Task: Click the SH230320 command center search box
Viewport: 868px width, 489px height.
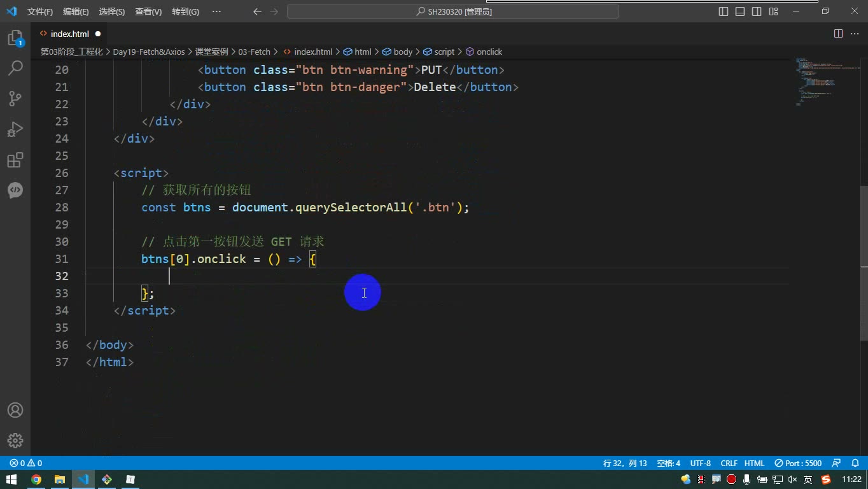Action: click(x=453, y=11)
